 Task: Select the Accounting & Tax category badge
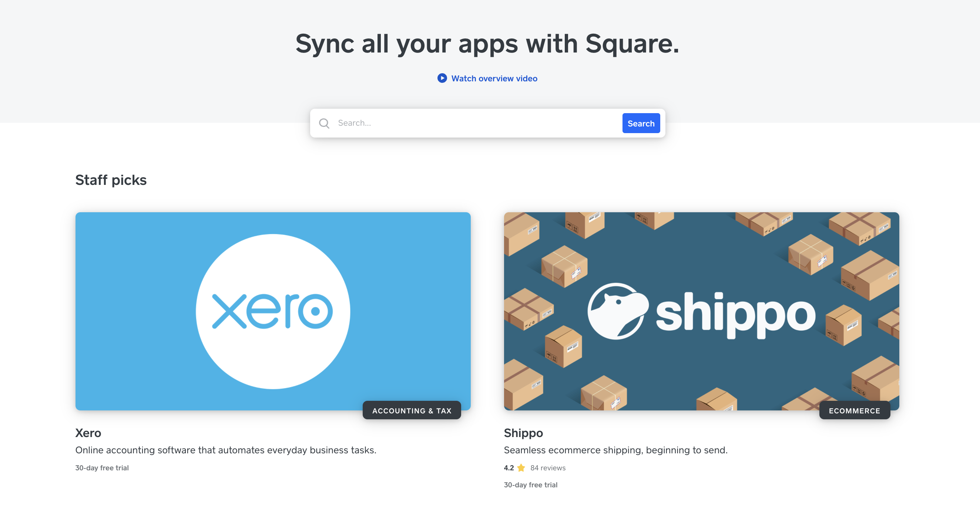(412, 411)
